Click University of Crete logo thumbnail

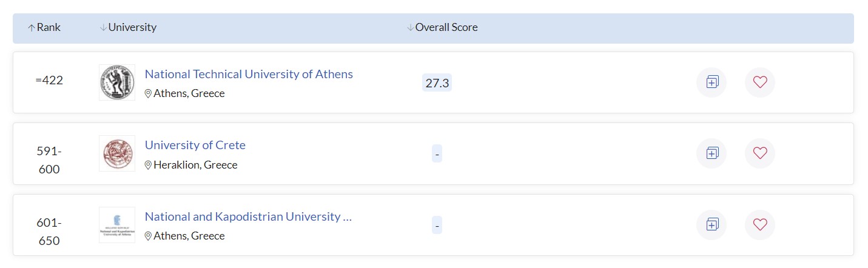tap(117, 153)
